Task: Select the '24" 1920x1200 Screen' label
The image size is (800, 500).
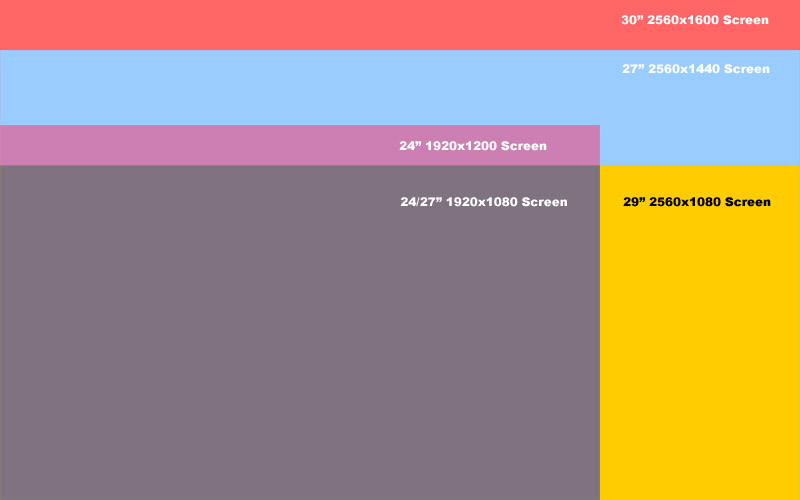Action: click(473, 146)
